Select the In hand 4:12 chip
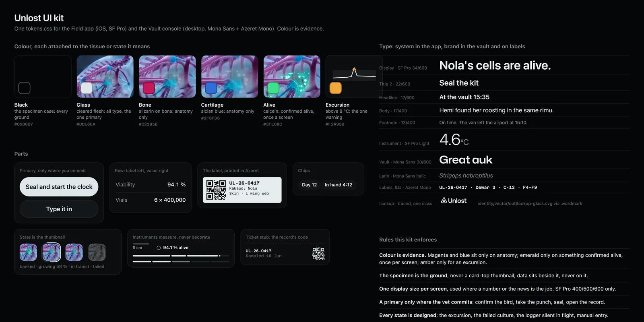This screenshot has height=322, width=644. point(339,185)
